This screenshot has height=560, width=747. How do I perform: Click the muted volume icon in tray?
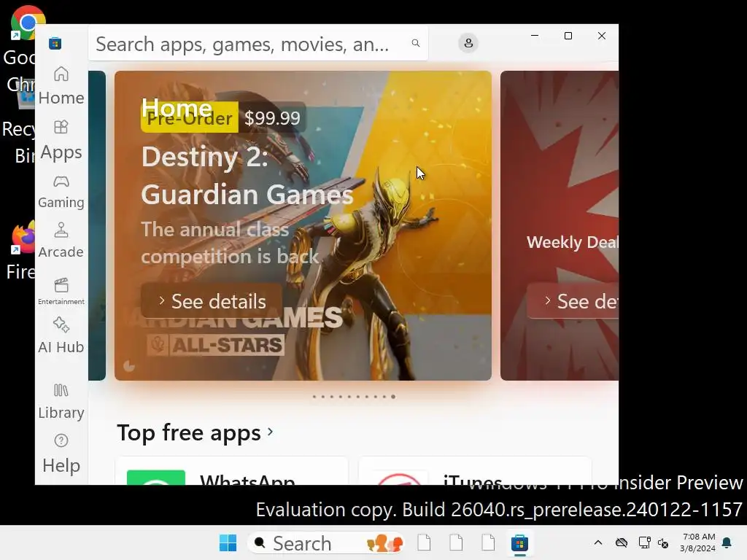[663, 542]
